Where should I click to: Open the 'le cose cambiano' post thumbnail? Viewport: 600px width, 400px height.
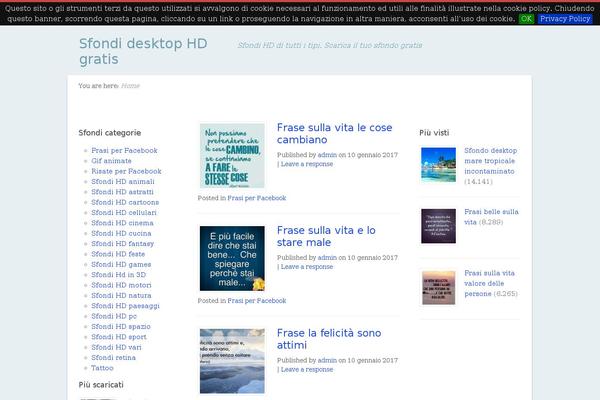pos(232,155)
